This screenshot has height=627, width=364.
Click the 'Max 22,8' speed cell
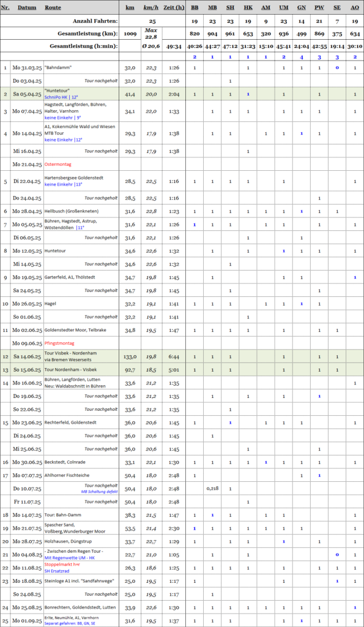(x=152, y=33)
